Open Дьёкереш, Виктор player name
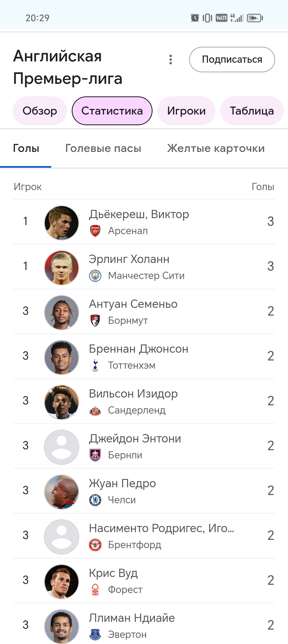 (x=139, y=214)
